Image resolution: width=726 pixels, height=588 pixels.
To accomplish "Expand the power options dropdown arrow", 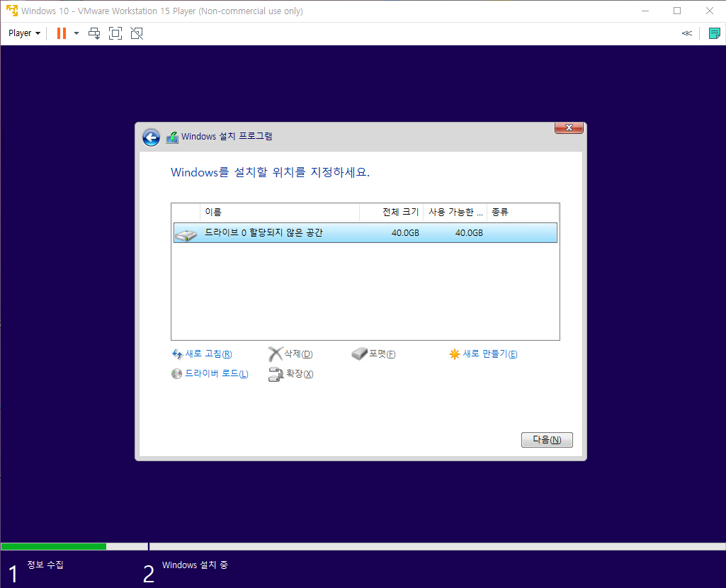I will 76,33.
